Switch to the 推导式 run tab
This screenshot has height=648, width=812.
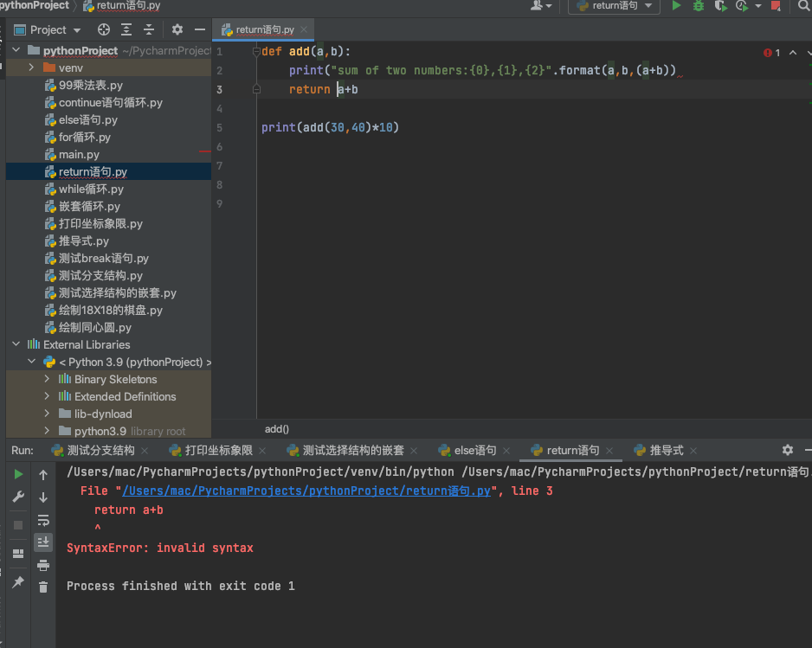pyautogui.click(x=666, y=450)
